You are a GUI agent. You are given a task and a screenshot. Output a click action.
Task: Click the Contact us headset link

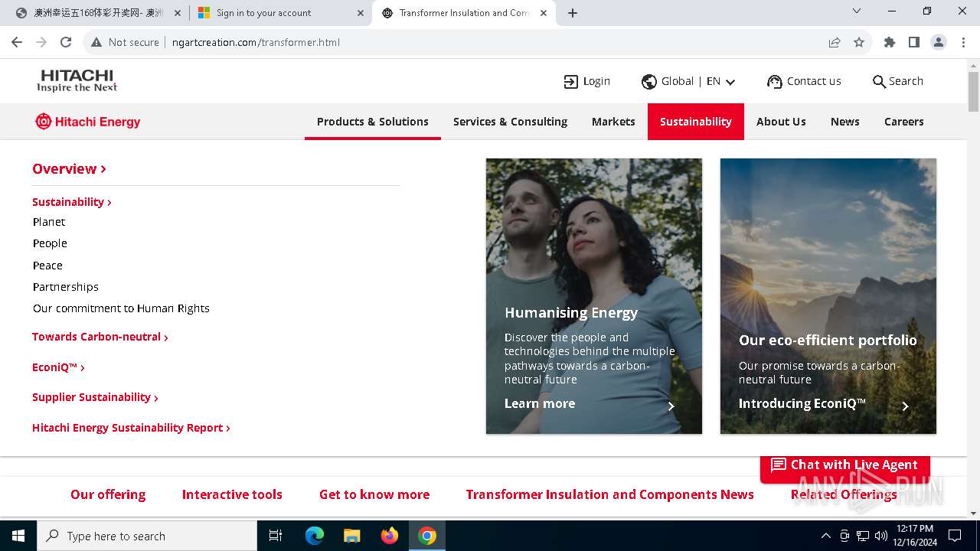[x=804, y=81]
